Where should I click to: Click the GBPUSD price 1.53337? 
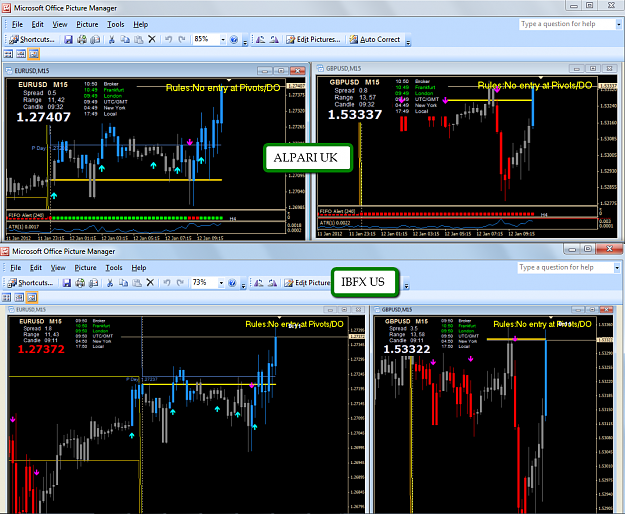pos(355,115)
